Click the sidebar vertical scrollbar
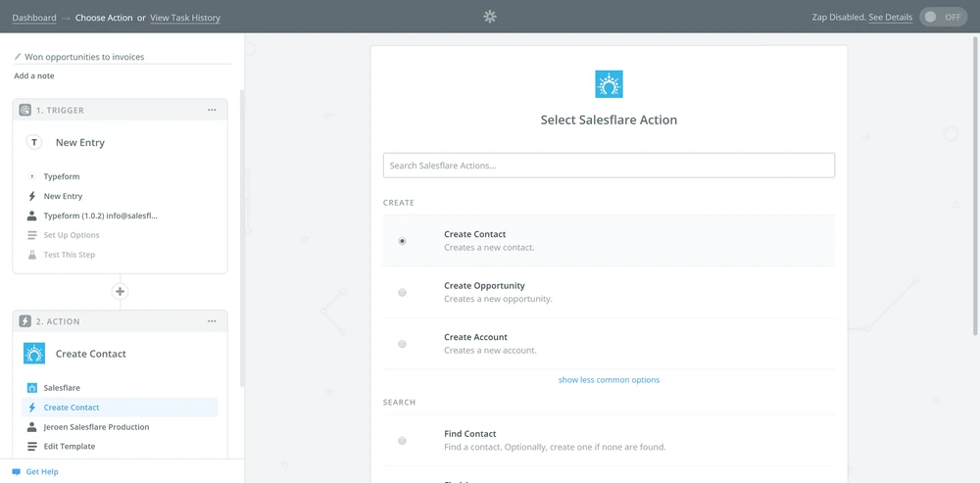Image resolution: width=980 pixels, height=483 pixels. pyautogui.click(x=242, y=237)
